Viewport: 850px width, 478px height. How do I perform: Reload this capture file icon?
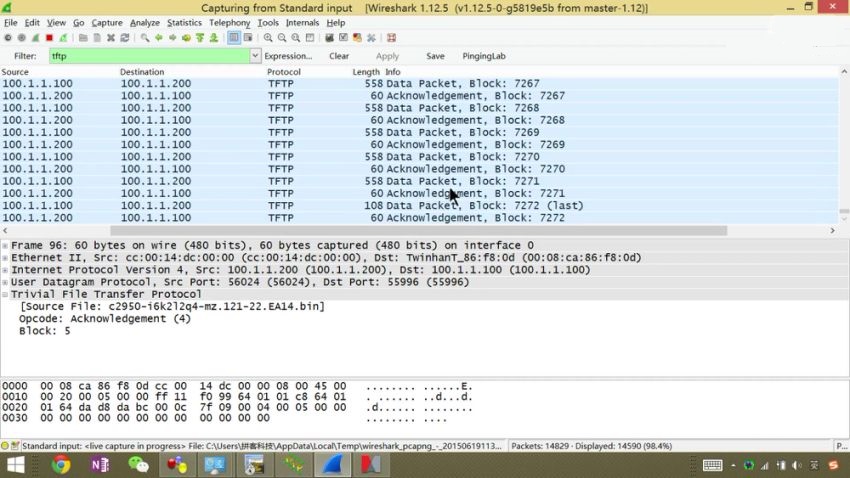(x=125, y=38)
